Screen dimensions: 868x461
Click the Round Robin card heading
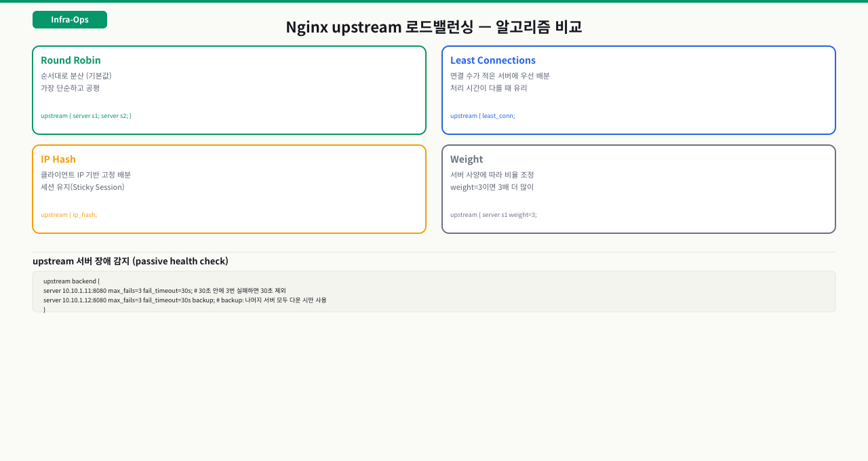(x=71, y=60)
